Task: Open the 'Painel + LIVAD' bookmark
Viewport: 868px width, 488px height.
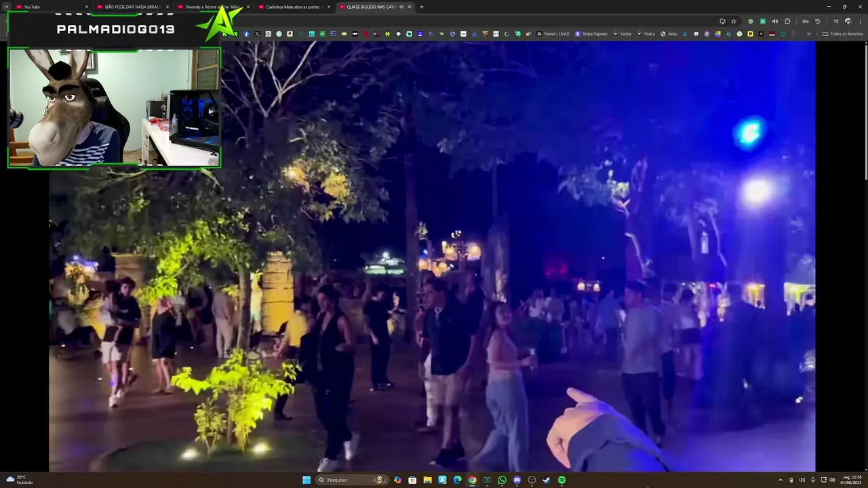Action: [x=553, y=34]
